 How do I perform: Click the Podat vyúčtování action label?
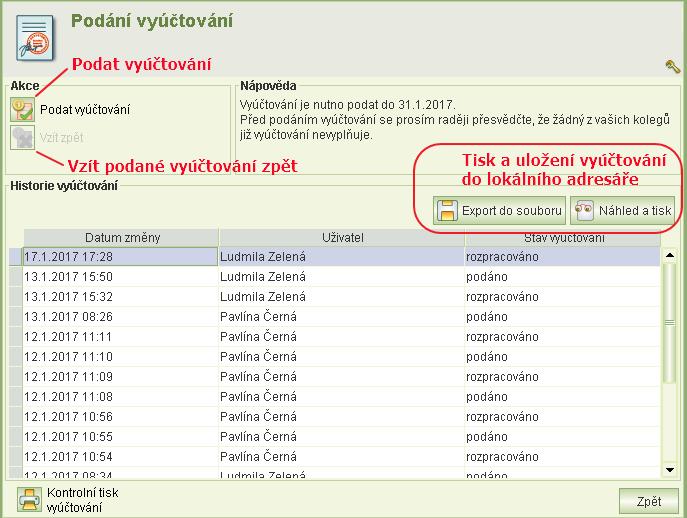pyautogui.click(x=85, y=110)
